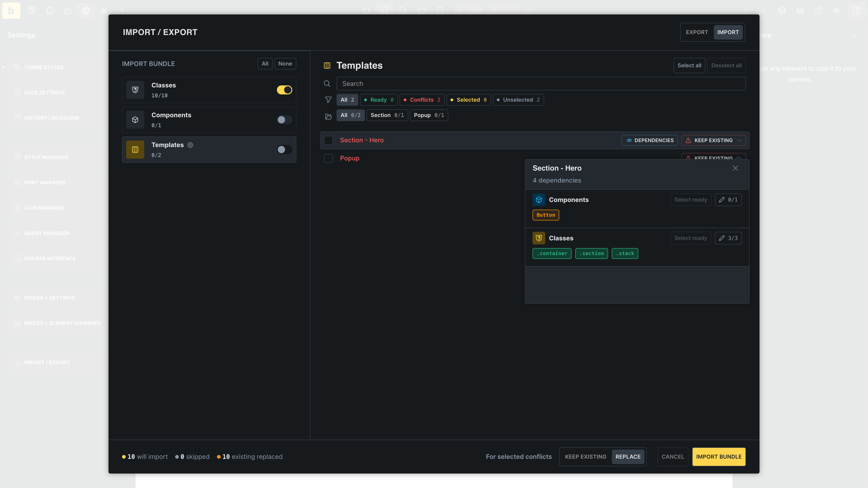Click the .section class tag

point(592,253)
